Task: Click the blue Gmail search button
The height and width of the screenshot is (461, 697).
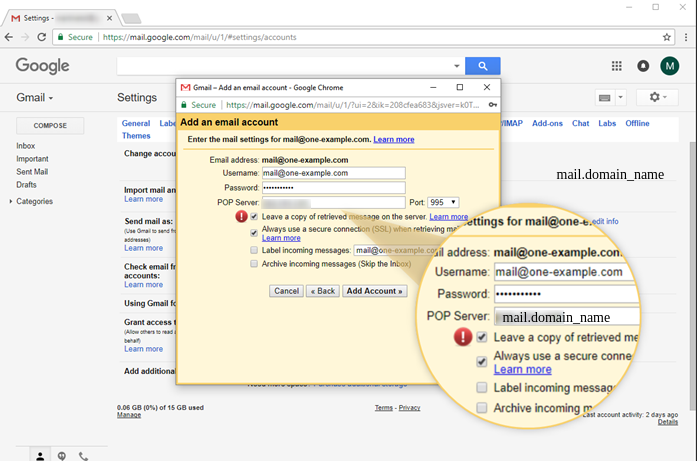Action: (482, 66)
